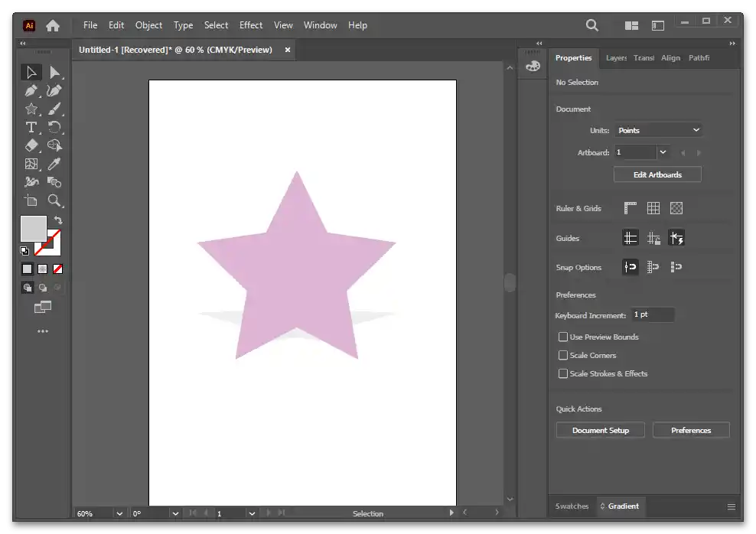The image size is (756, 534).
Task: Toggle snap to point option
Action: [631, 267]
